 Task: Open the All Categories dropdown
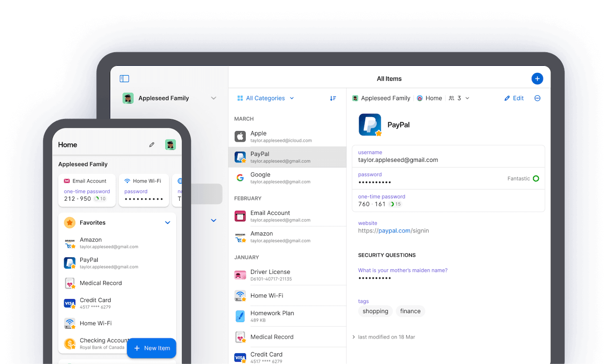(x=265, y=98)
